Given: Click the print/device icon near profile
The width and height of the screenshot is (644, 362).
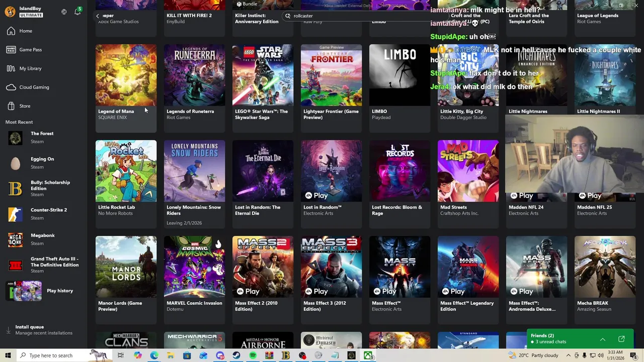Looking at the screenshot, I should 64,12.
